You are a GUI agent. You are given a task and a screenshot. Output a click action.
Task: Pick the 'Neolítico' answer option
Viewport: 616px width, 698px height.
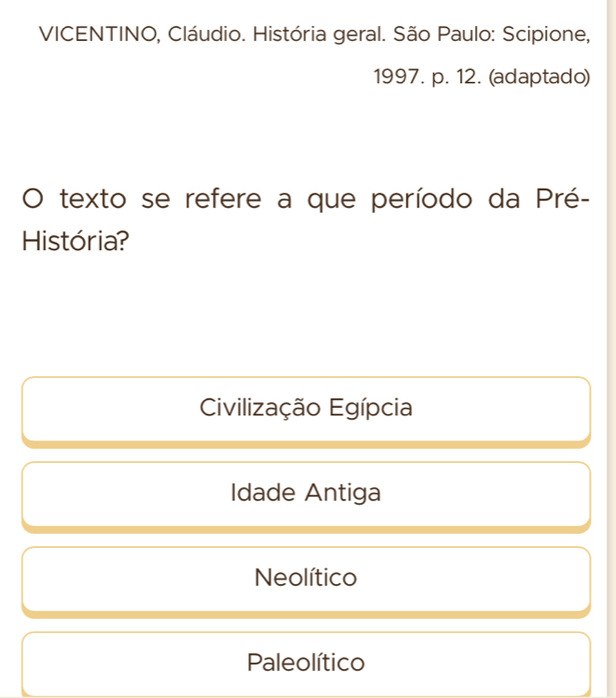[x=306, y=578]
